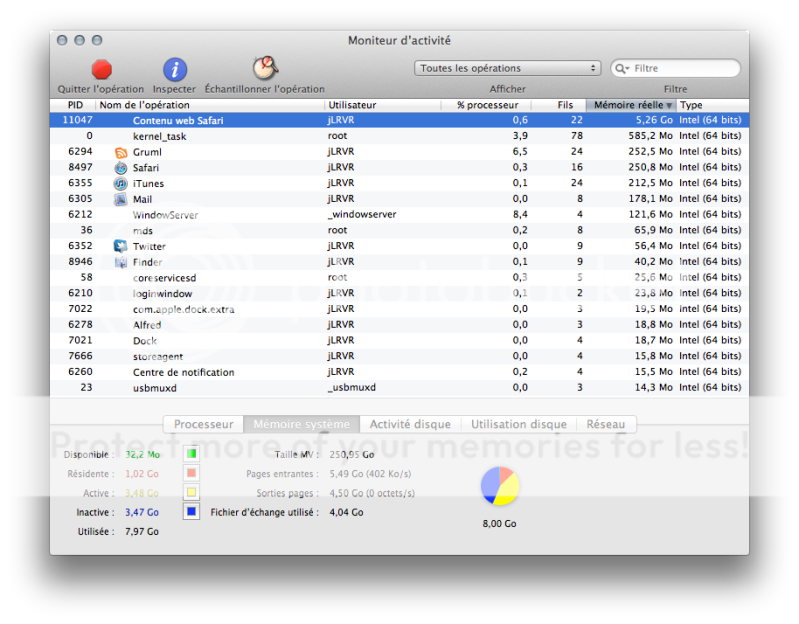The height and width of the screenshot is (624, 799).
Task: Sort by Nom de l'opération column header
Action: tap(210, 105)
